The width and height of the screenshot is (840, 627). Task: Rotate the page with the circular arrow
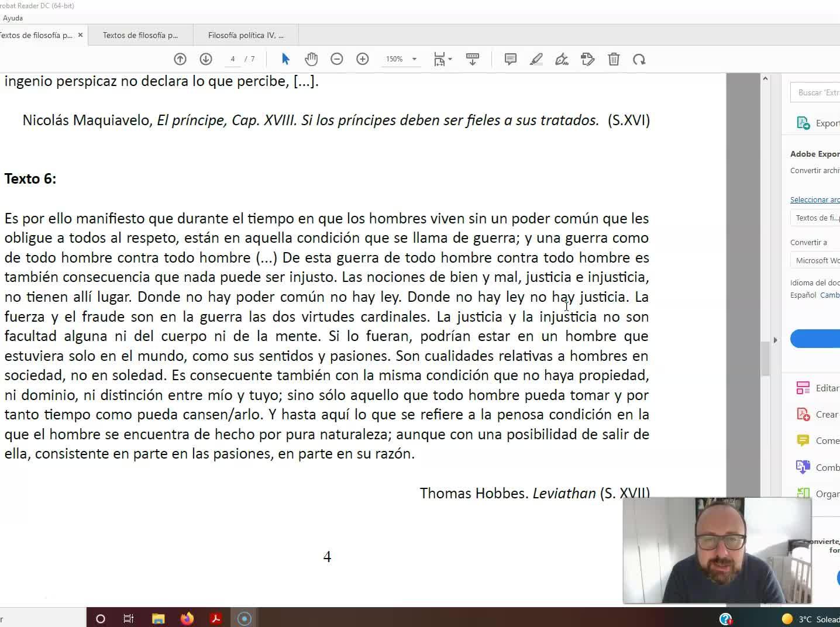639,59
